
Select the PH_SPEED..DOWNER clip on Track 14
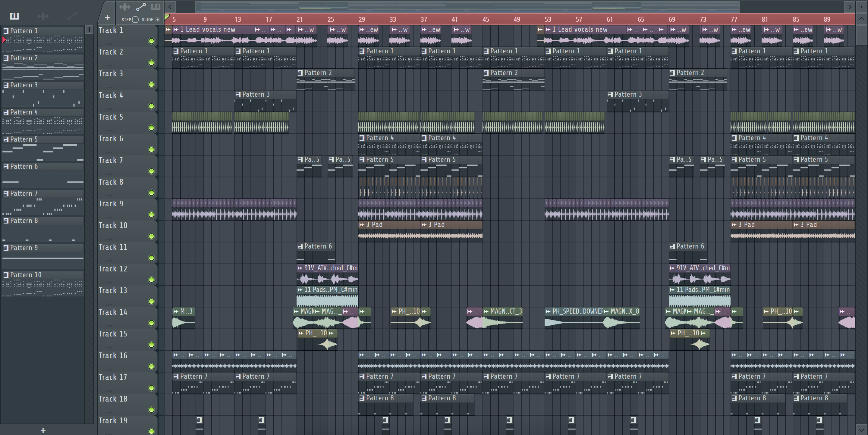[x=574, y=318]
